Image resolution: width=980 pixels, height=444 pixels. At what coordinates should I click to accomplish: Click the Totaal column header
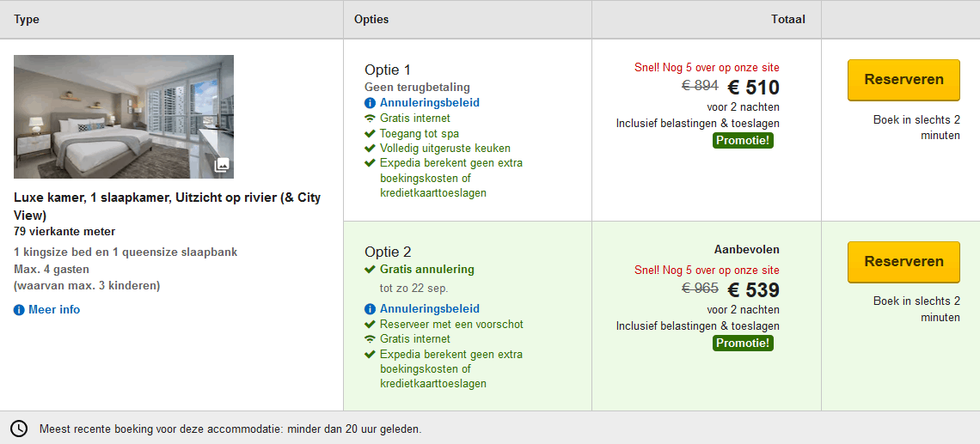point(787,19)
